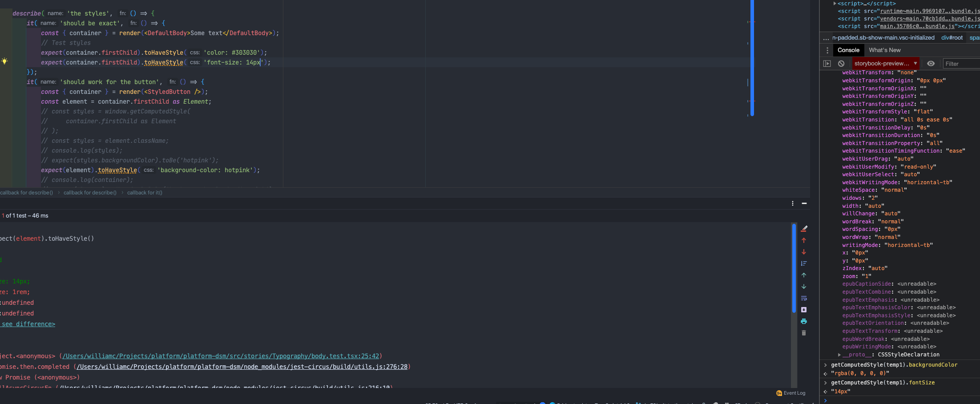Toggle test sorting with the sort icon

[x=804, y=263]
